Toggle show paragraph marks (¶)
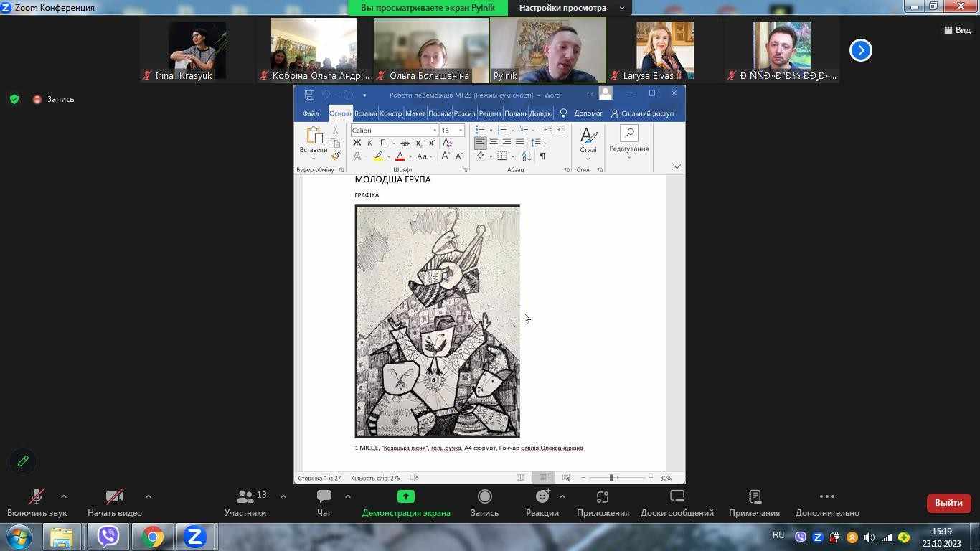The image size is (980, 551). coord(542,156)
